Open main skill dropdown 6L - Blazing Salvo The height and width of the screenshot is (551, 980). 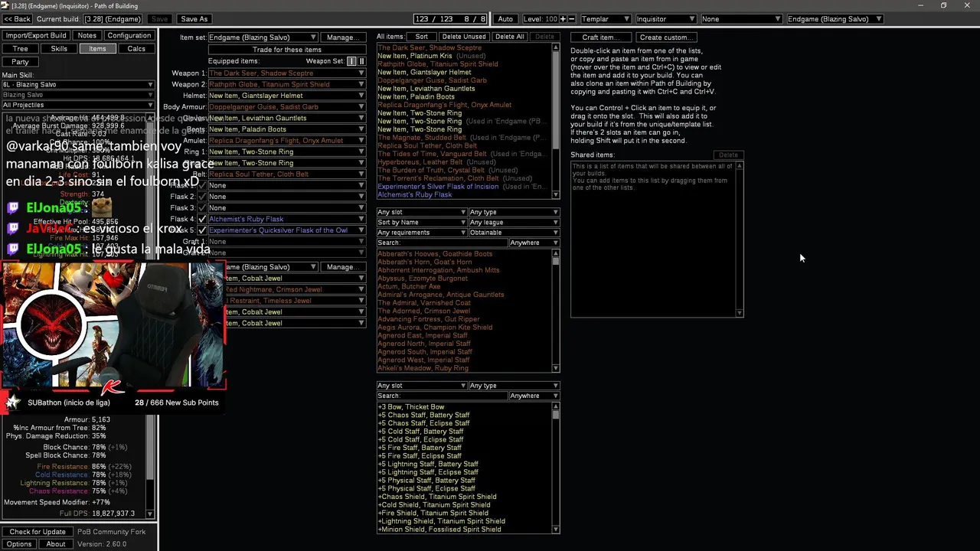click(78, 85)
